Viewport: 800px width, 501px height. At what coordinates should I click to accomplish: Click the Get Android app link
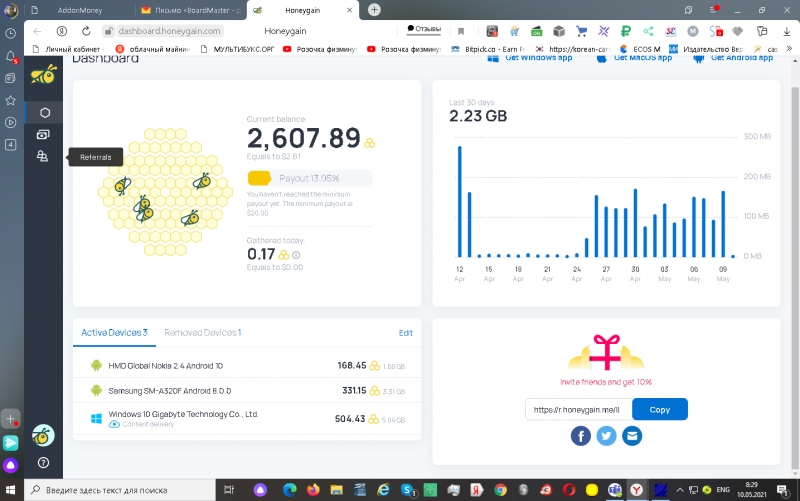click(733, 58)
